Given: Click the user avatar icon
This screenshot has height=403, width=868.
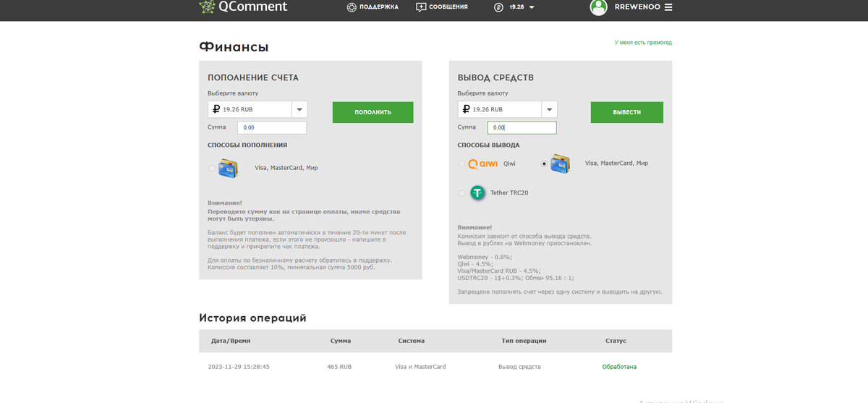Looking at the screenshot, I should [598, 7].
